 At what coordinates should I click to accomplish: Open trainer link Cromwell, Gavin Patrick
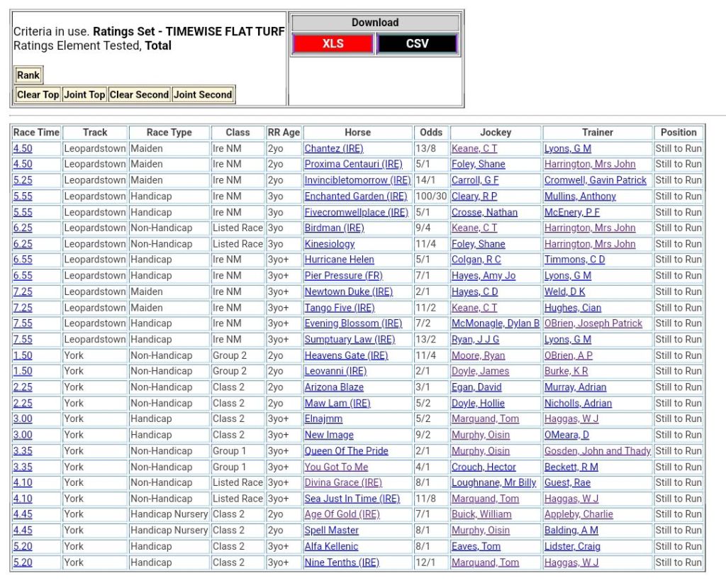coord(595,180)
